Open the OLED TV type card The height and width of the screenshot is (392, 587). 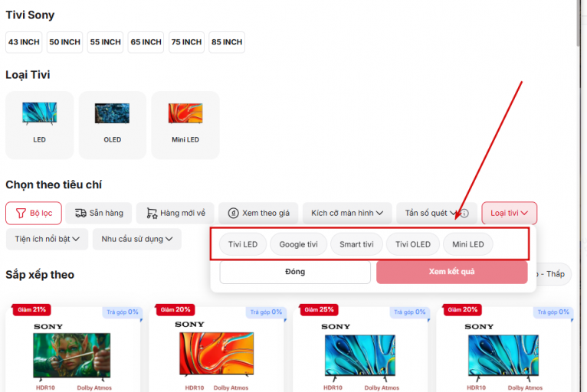(113, 126)
